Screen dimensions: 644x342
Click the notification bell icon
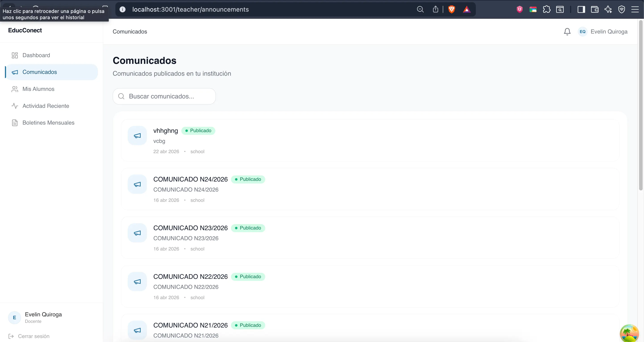point(567,32)
